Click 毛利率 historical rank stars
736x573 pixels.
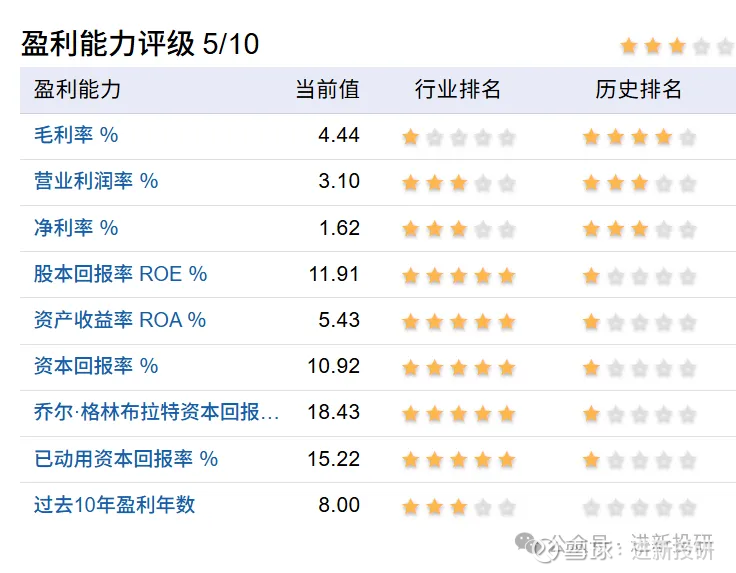coord(639,137)
